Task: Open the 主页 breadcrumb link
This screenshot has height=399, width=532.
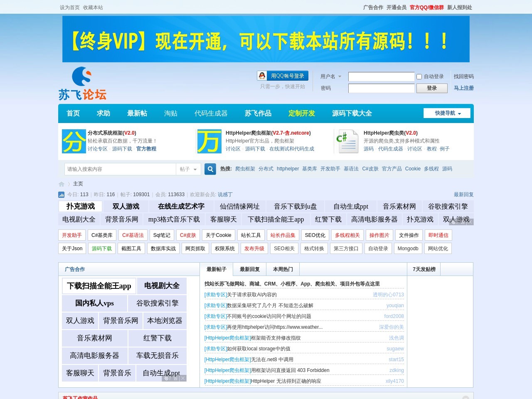Action: (78, 184)
